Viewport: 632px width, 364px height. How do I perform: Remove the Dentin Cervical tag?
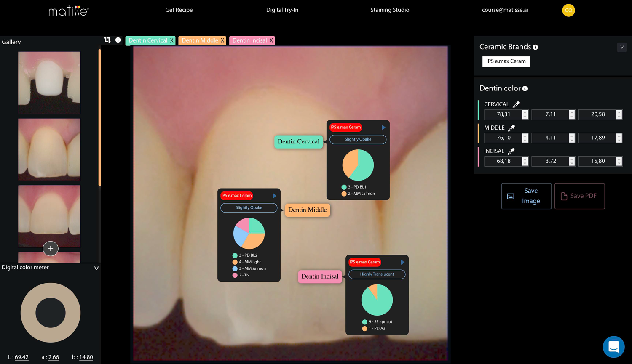tap(171, 40)
